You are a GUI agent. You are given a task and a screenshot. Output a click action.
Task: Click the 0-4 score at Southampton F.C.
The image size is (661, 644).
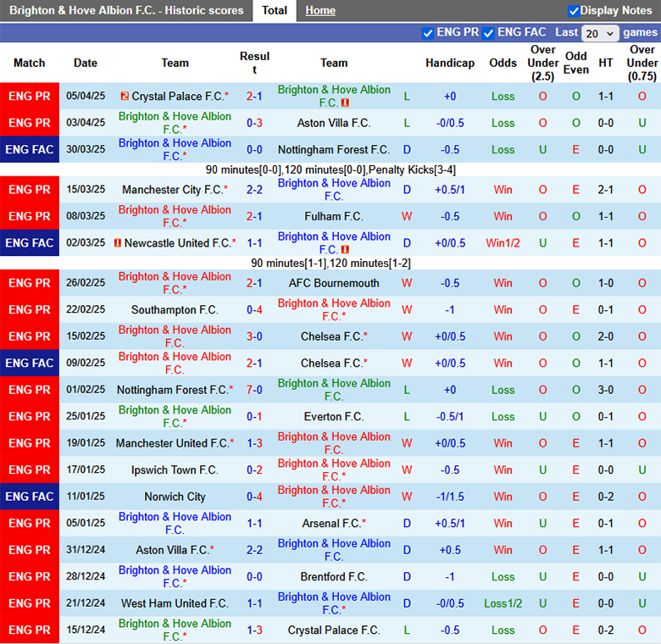(254, 310)
